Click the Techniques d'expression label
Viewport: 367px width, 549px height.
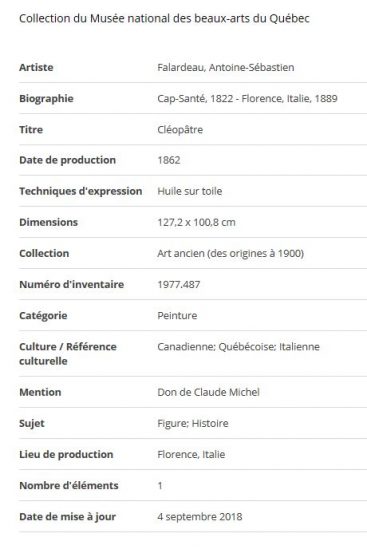click(81, 191)
